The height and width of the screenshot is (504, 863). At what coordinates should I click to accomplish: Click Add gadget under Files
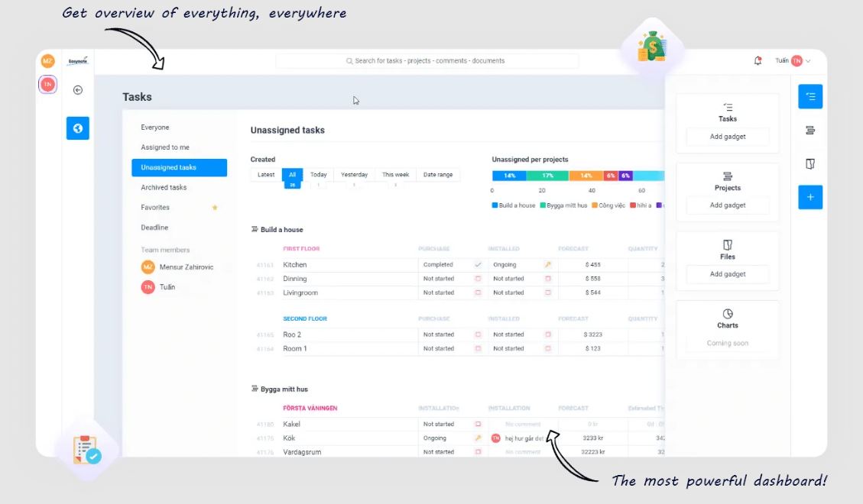tap(727, 273)
